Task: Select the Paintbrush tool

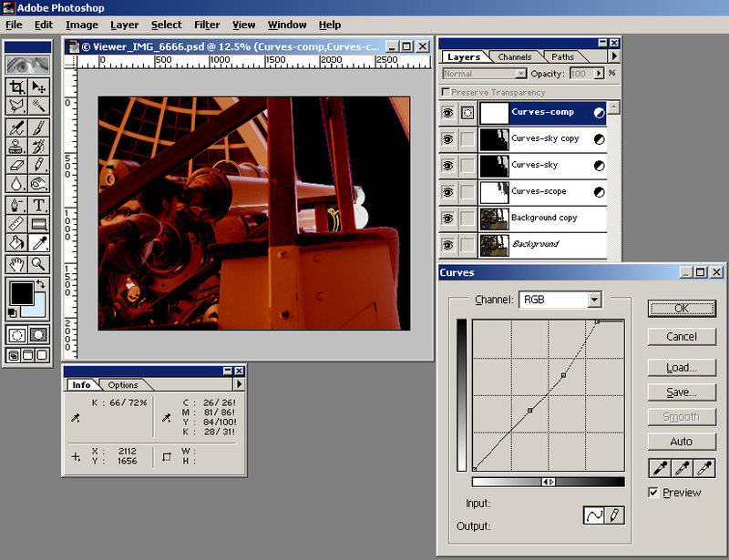Action: click(39, 127)
